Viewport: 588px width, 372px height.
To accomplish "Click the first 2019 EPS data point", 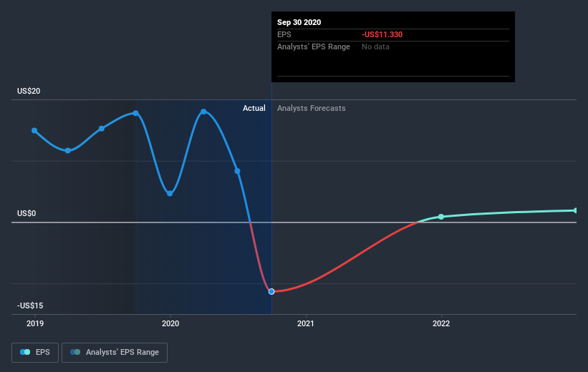I will point(34,130).
